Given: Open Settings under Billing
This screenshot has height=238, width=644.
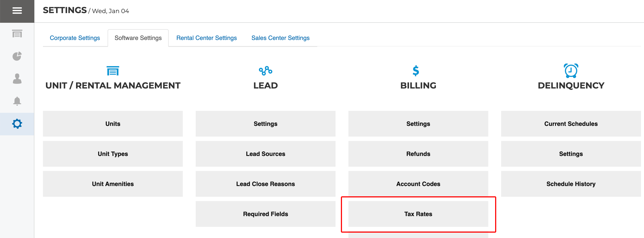Looking at the screenshot, I should (418, 124).
